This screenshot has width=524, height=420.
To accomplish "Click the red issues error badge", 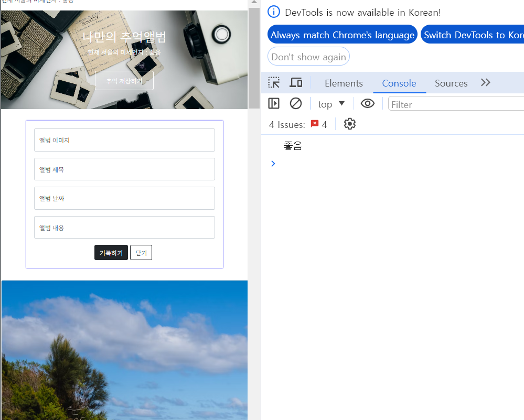I will (x=315, y=124).
